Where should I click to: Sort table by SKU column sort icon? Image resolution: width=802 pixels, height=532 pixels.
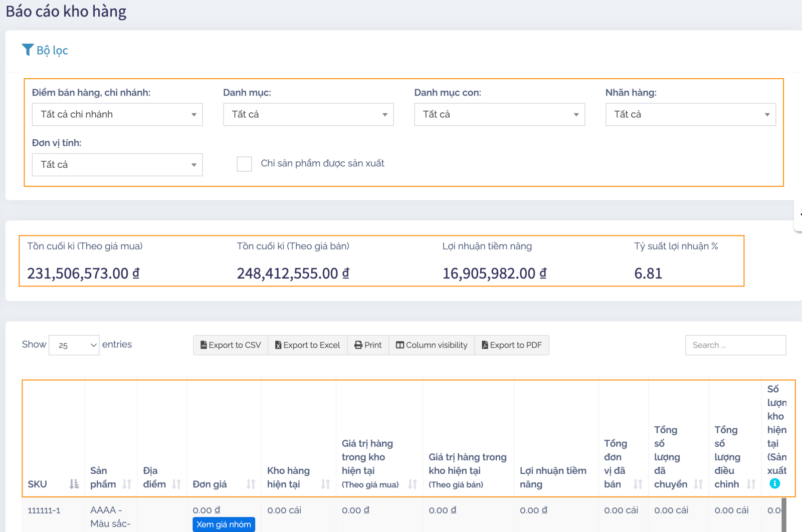(74, 484)
